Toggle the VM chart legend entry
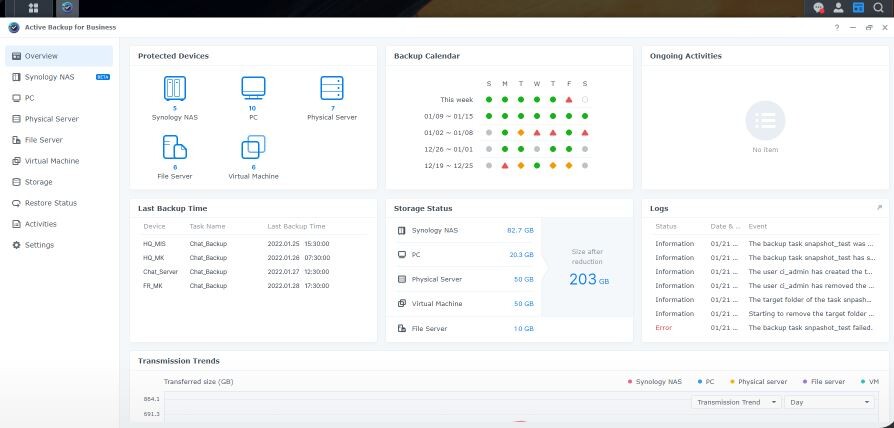Screen dimensions: 894x428 point(869,382)
